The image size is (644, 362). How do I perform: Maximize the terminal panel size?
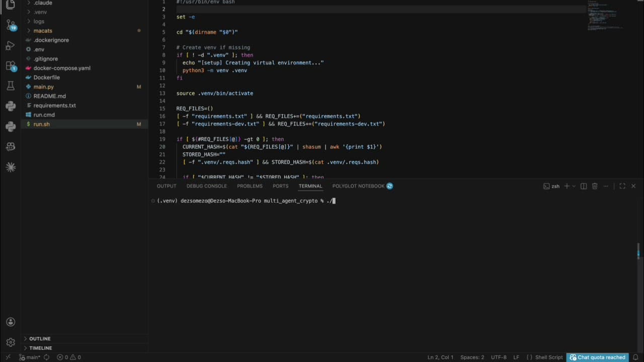622,186
